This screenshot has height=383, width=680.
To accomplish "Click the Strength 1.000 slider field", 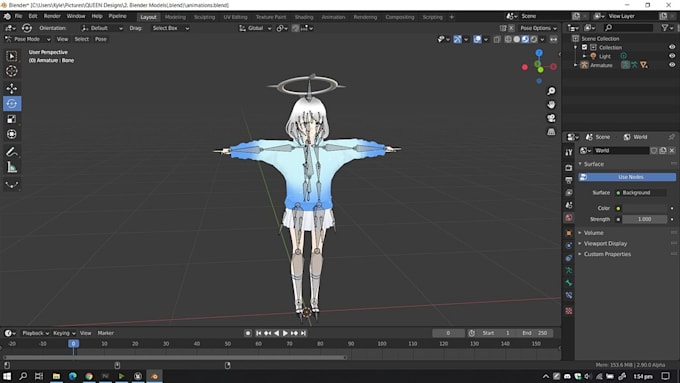I will [x=645, y=219].
